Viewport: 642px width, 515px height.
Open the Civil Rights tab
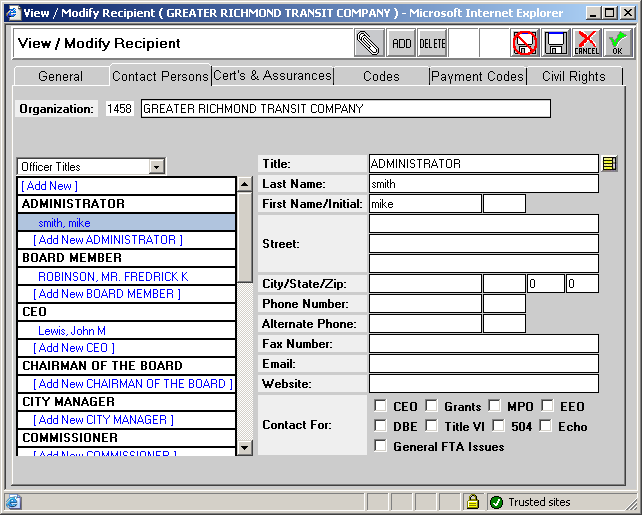[x=573, y=76]
